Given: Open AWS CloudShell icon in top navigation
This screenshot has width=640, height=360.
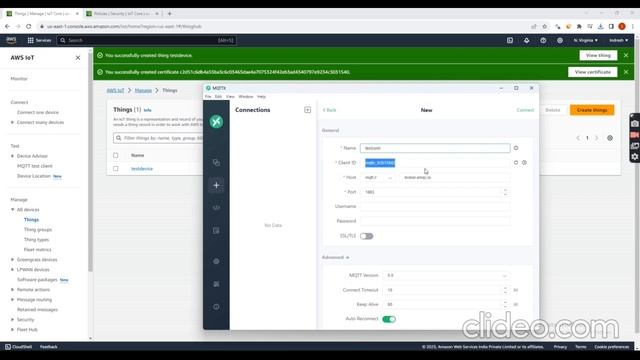Looking at the screenshot, I should tap(510, 40).
